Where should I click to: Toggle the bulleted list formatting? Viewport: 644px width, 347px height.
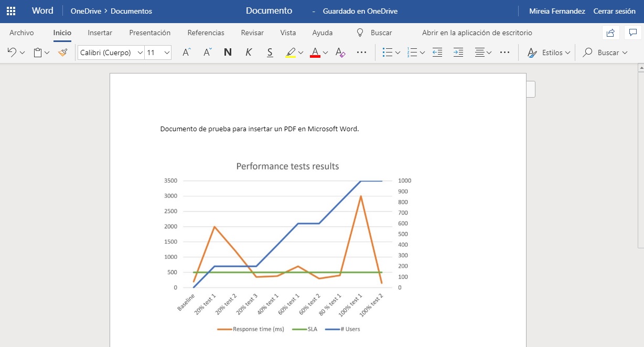coord(389,52)
